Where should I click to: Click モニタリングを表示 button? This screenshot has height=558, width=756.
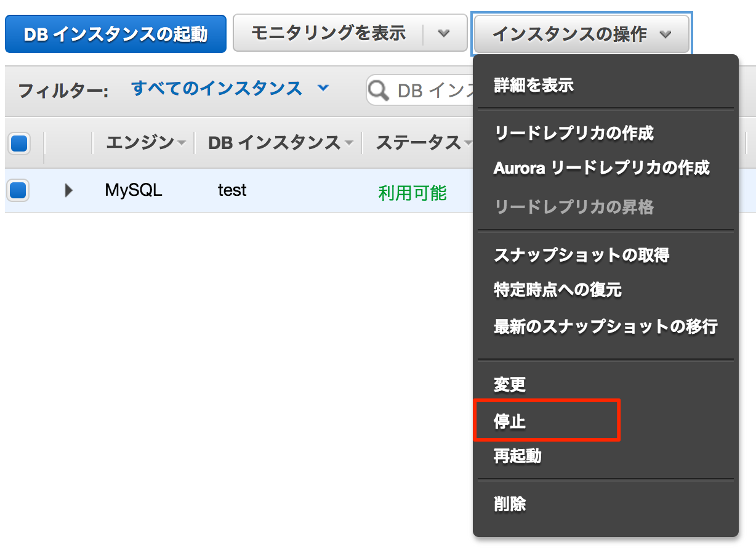tap(328, 33)
